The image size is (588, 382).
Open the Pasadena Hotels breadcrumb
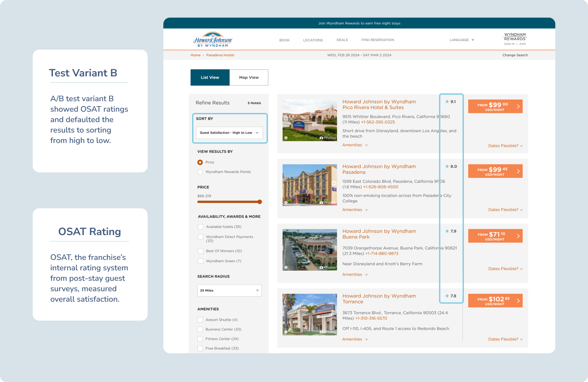(x=220, y=55)
